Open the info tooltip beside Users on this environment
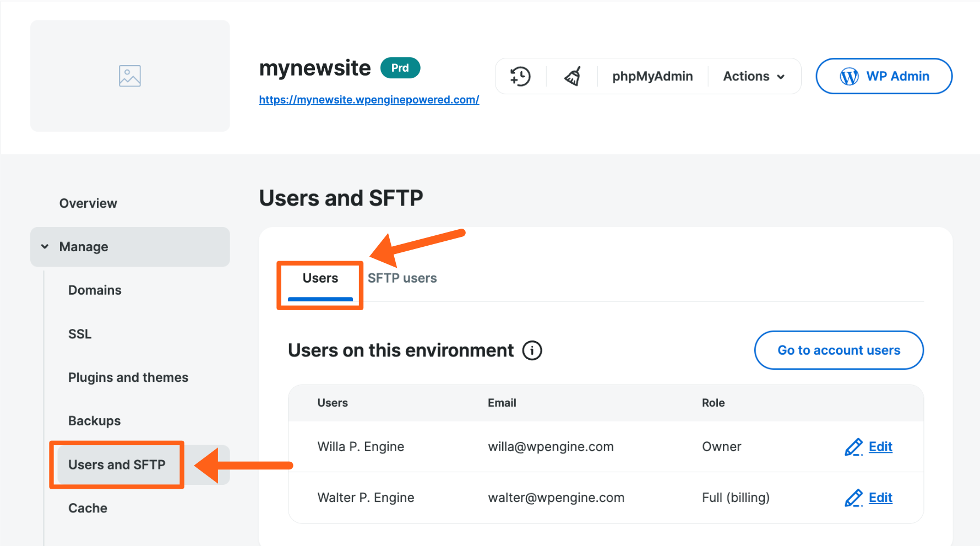The image size is (980, 546). click(531, 350)
